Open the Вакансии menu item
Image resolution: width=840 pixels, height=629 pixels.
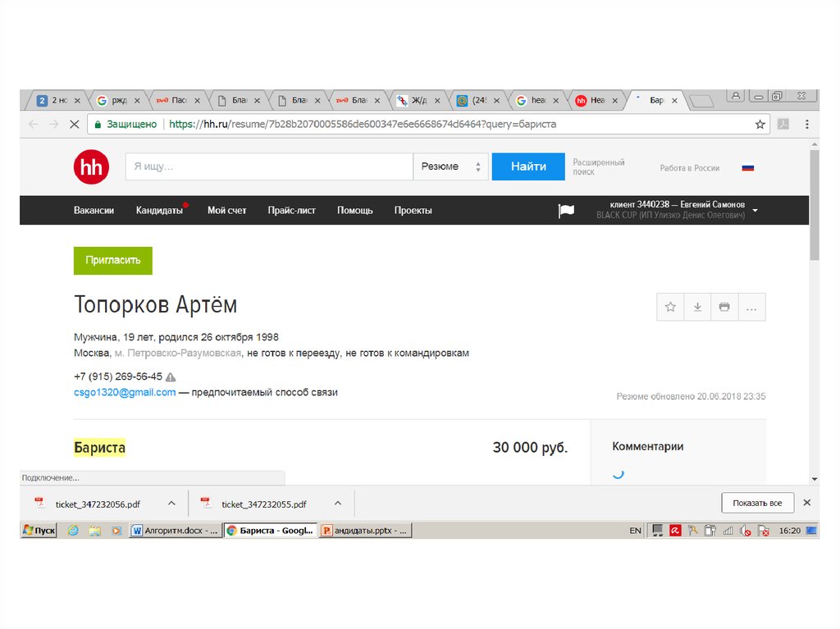pyautogui.click(x=94, y=211)
